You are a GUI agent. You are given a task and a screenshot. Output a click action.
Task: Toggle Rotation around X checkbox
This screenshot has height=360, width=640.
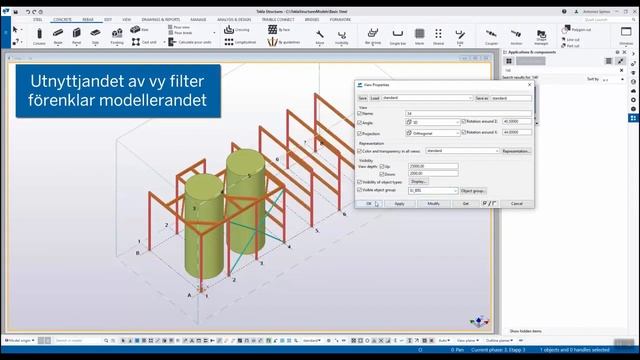(x=464, y=133)
